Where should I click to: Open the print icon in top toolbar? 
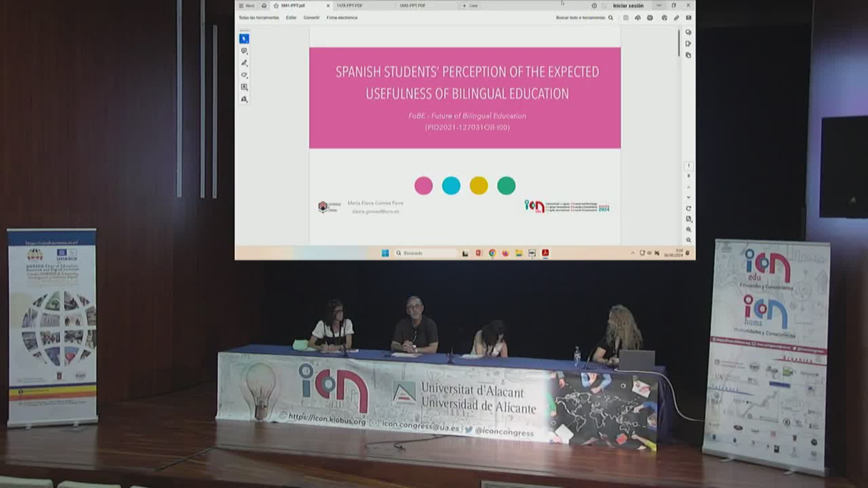point(650,18)
